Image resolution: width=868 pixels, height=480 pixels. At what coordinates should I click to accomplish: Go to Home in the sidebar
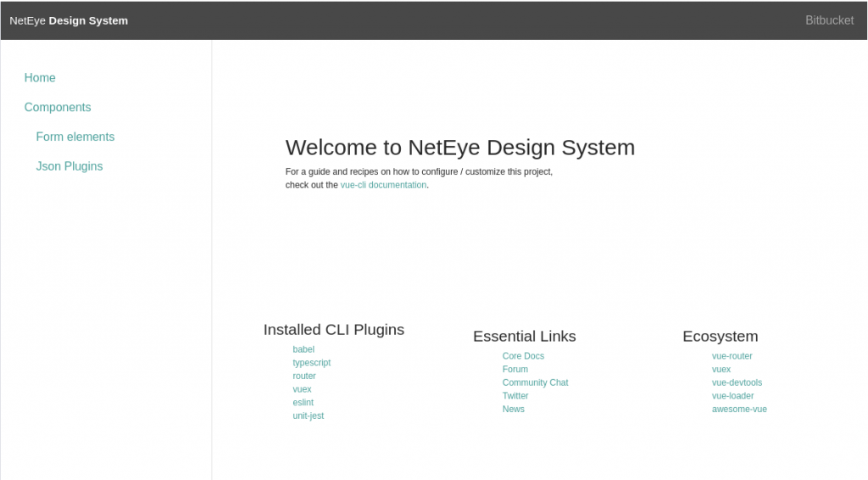tap(40, 77)
